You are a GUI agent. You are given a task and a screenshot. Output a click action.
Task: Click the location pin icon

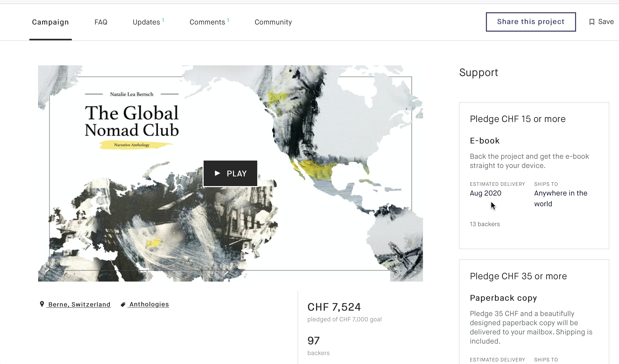(42, 304)
